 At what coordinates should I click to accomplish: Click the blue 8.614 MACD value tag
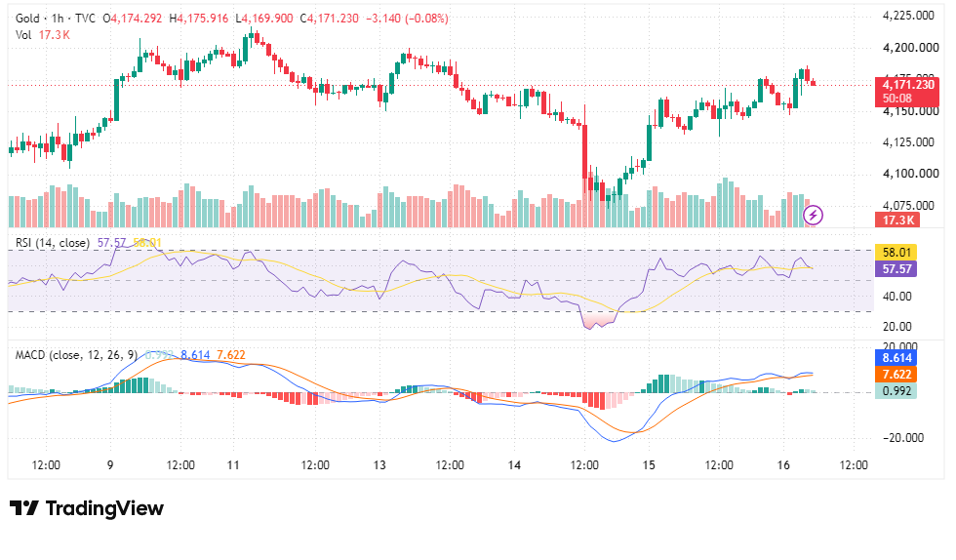[896, 358]
